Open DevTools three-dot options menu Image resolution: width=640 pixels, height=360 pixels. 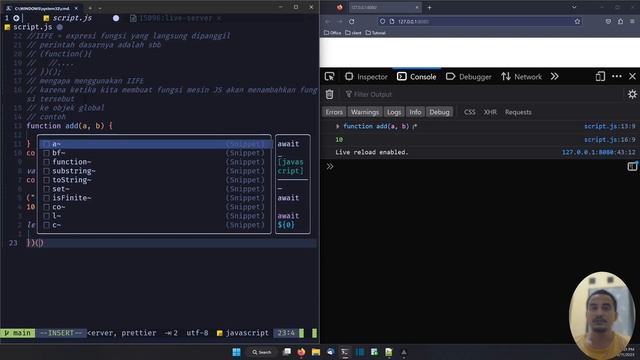pos(617,76)
